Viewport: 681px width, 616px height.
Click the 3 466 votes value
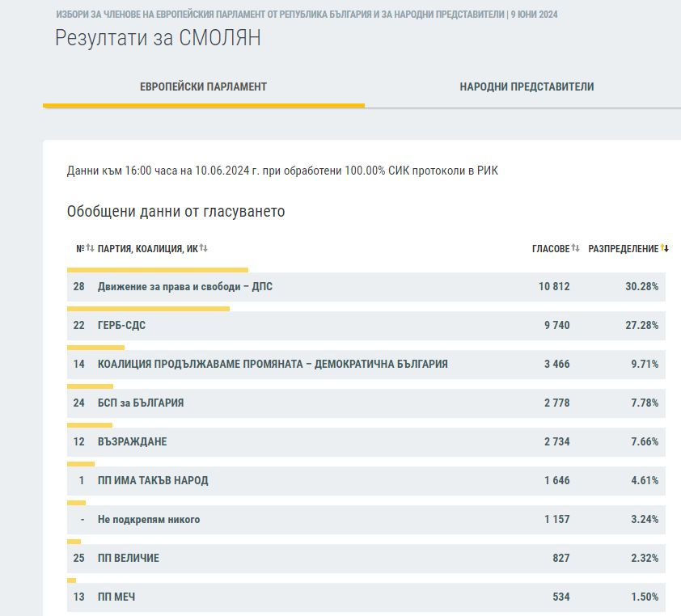557,364
